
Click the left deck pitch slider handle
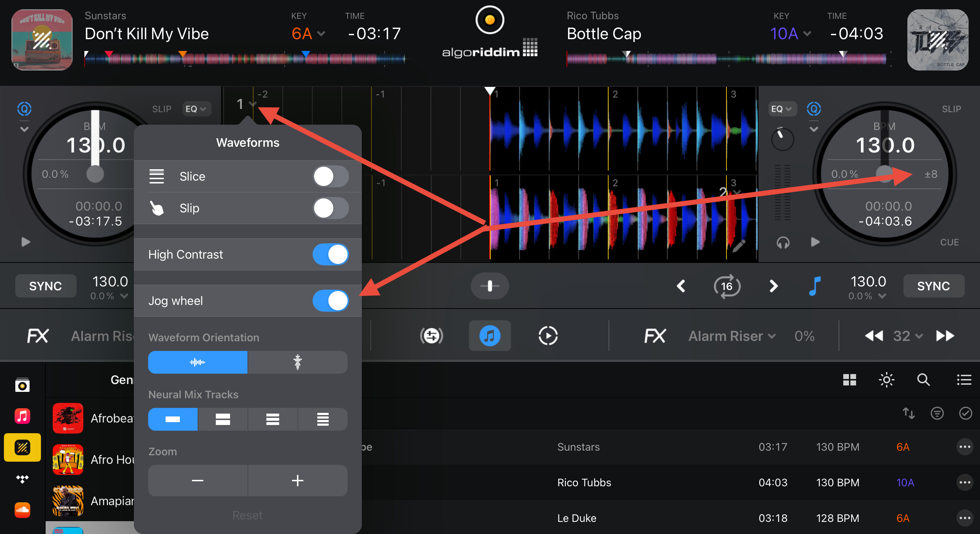(95, 174)
